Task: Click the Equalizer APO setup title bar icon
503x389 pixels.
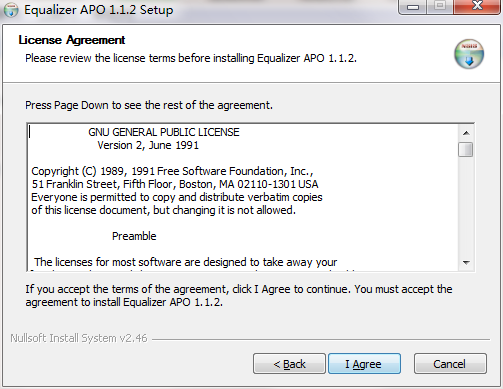Action: point(10,10)
